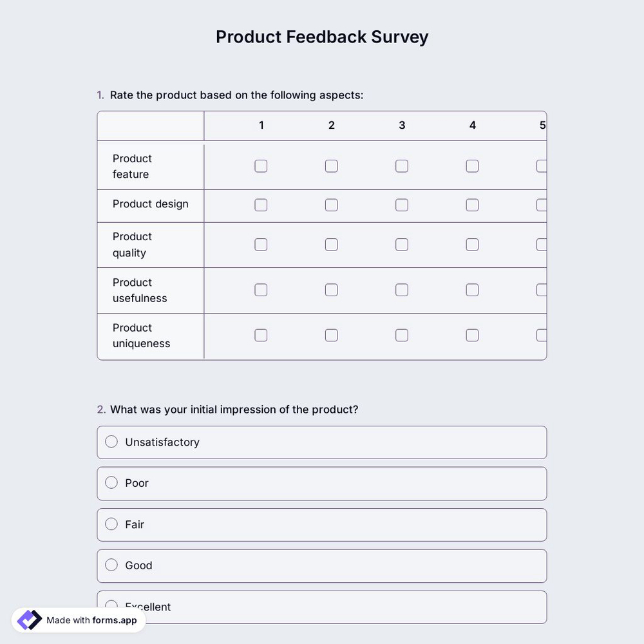Viewport: 644px width, 644px height.
Task: Check the 5 rating for Product usefulness
Action: (x=542, y=290)
